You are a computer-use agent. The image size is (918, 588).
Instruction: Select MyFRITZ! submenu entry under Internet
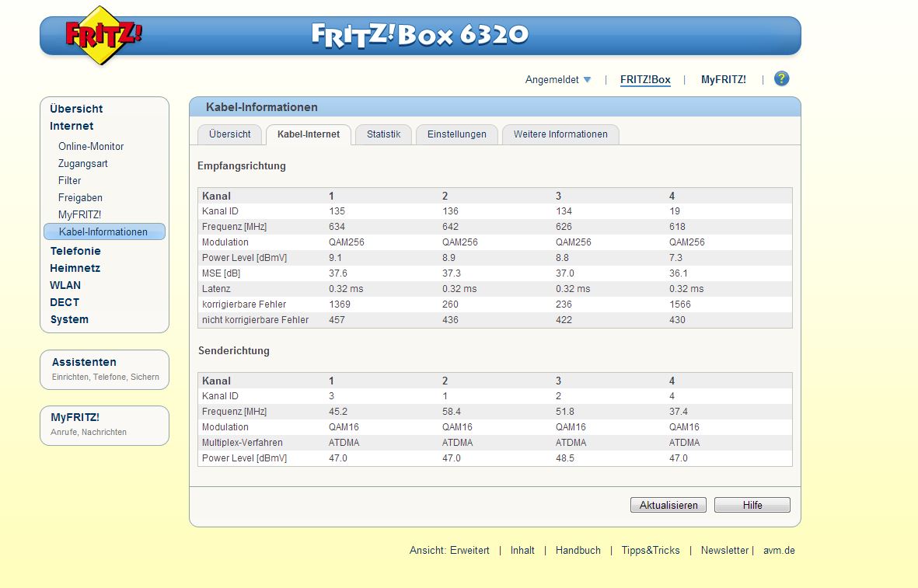79,214
